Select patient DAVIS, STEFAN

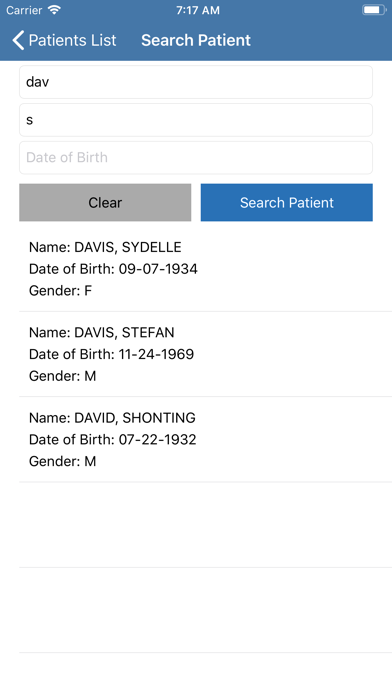pos(205,354)
